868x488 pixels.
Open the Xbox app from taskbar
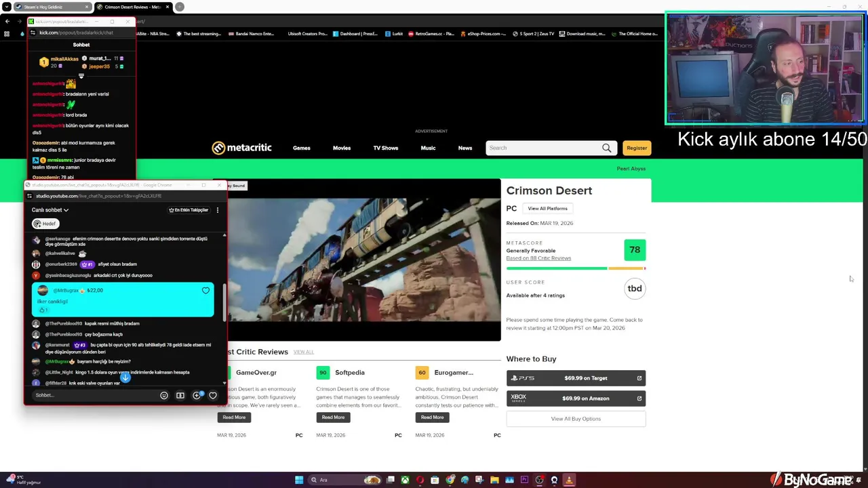point(405,480)
